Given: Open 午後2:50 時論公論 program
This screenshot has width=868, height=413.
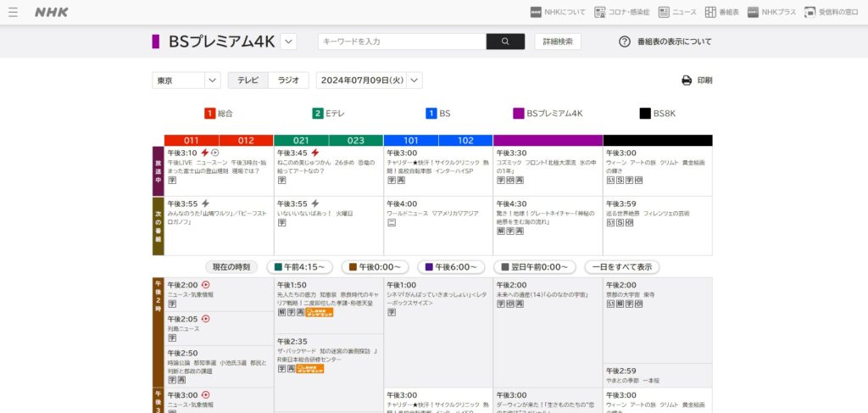Looking at the screenshot, I should pyautogui.click(x=219, y=367).
